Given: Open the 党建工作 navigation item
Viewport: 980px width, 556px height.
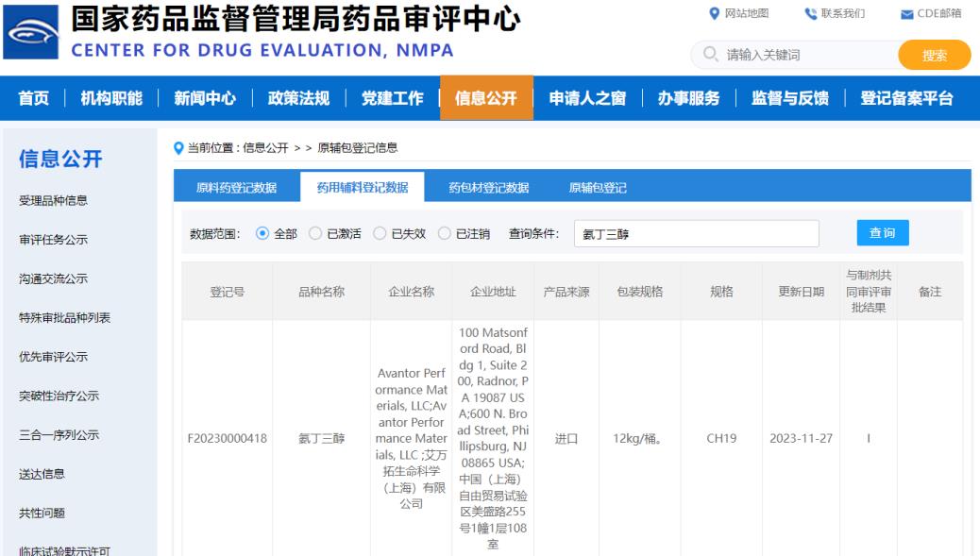Looking at the screenshot, I should point(393,98).
